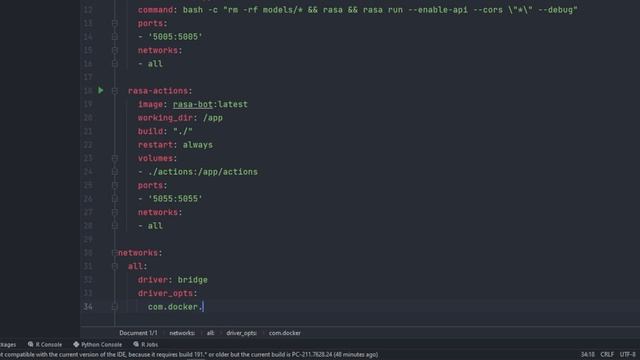Open the R Jobs tool window
This screenshot has width=640, height=360.
click(146, 344)
